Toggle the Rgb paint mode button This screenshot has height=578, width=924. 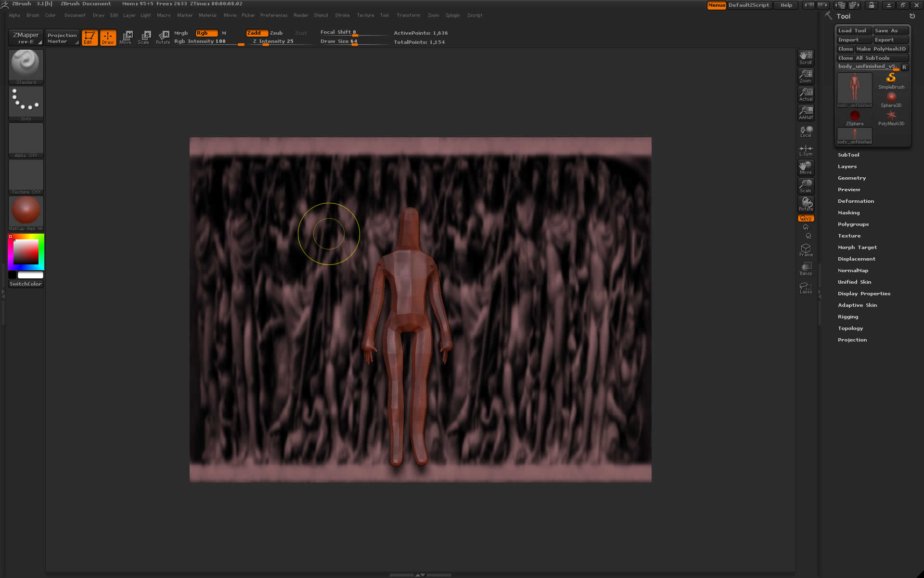(206, 33)
